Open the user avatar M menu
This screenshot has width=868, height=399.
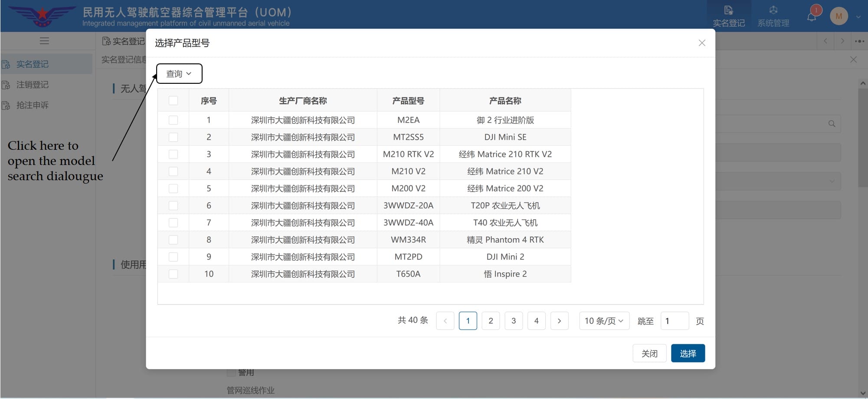(839, 16)
